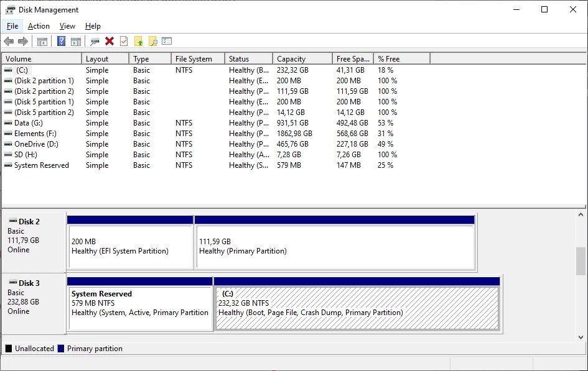Open the File menu
588x371 pixels.
[12, 26]
